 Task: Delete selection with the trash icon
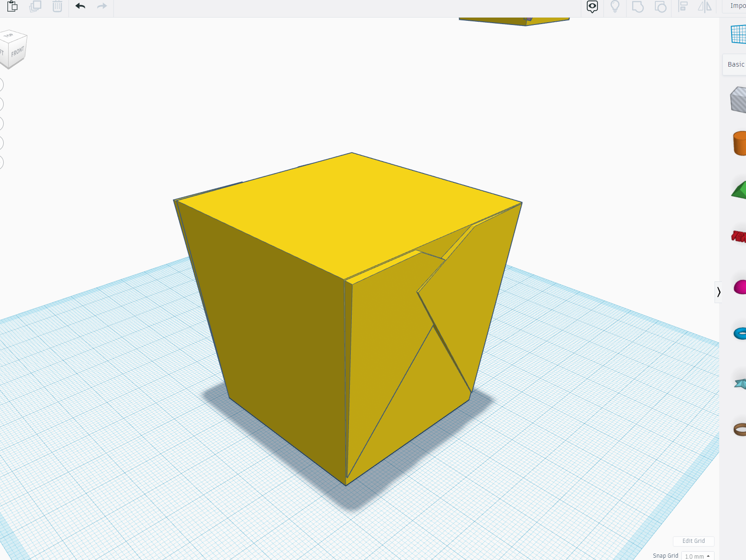click(x=57, y=6)
